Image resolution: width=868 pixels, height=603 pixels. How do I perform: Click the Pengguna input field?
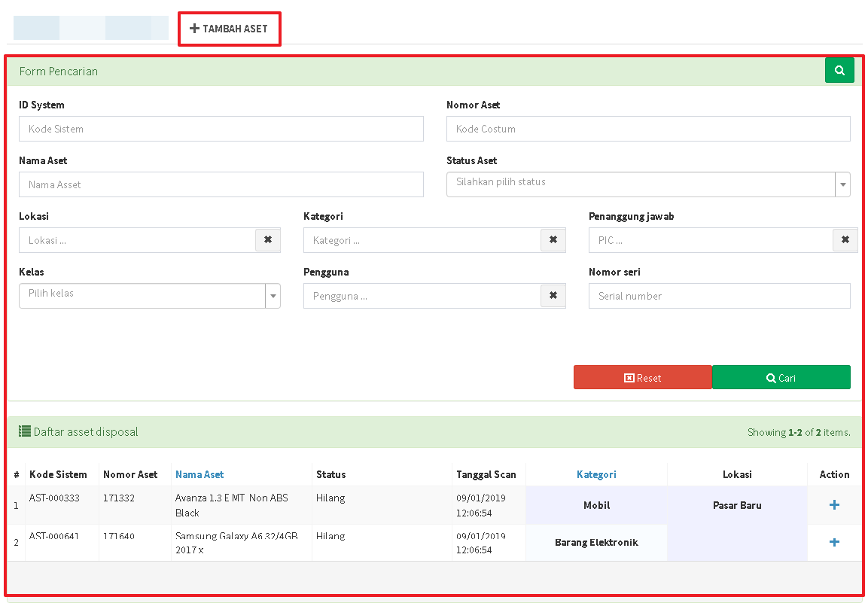click(422, 296)
